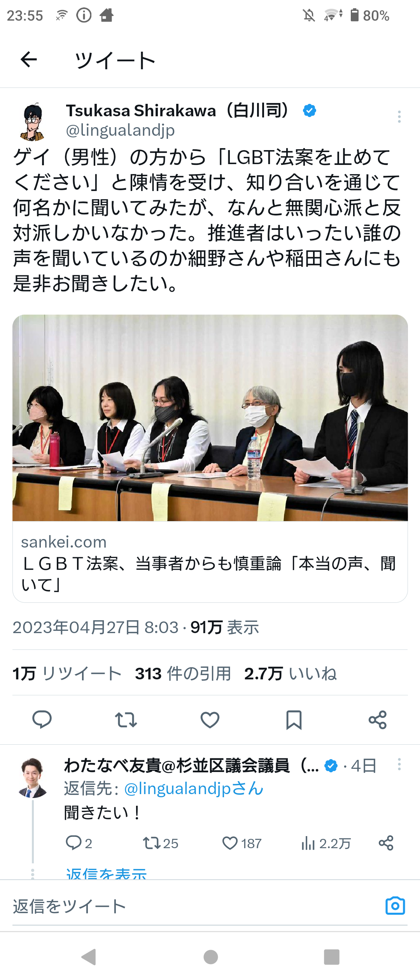The width and height of the screenshot is (420, 980).
Task: Retweet Watanabe's reply showing 25 retweets
Action: [160, 843]
